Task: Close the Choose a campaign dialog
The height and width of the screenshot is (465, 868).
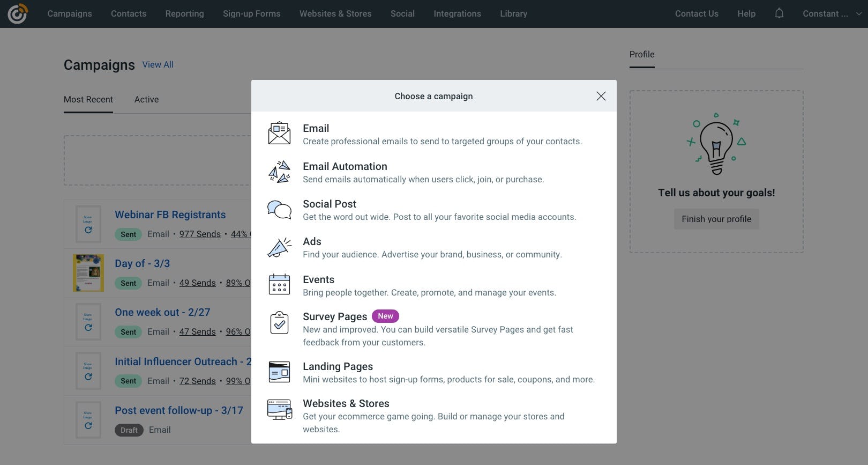Action: tap(601, 96)
